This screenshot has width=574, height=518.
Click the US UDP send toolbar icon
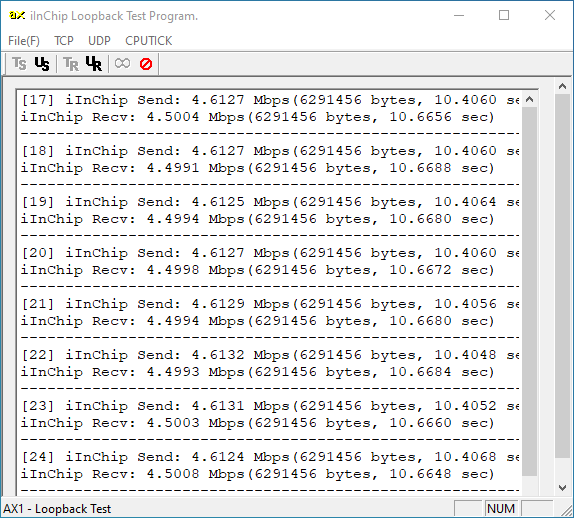(42, 64)
